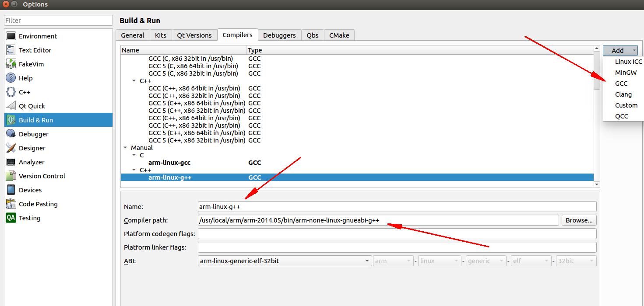This screenshot has height=306, width=644.
Task: Select the Compilers tab
Action: tap(237, 35)
